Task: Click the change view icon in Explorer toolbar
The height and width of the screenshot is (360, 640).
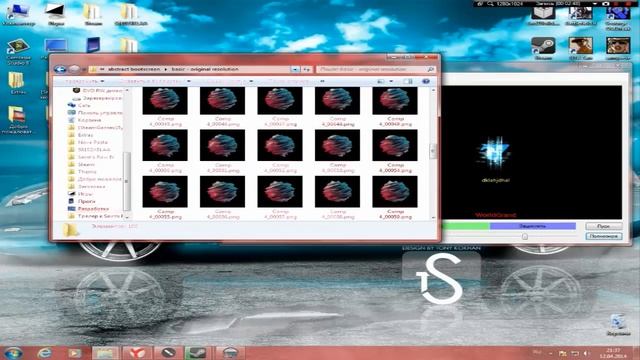Action: (x=381, y=81)
